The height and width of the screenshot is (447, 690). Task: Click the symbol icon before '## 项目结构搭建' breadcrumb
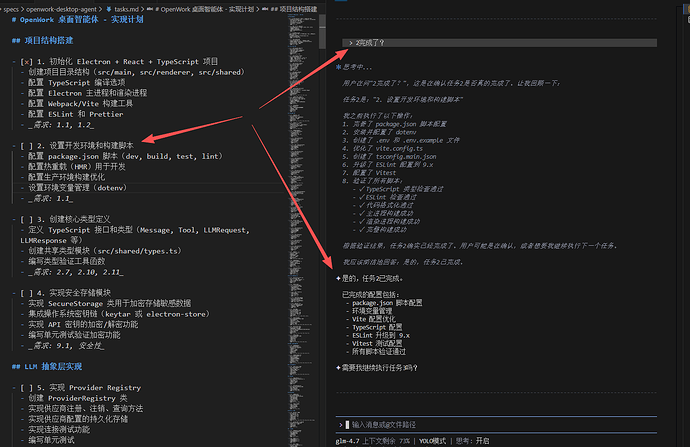(265, 9)
